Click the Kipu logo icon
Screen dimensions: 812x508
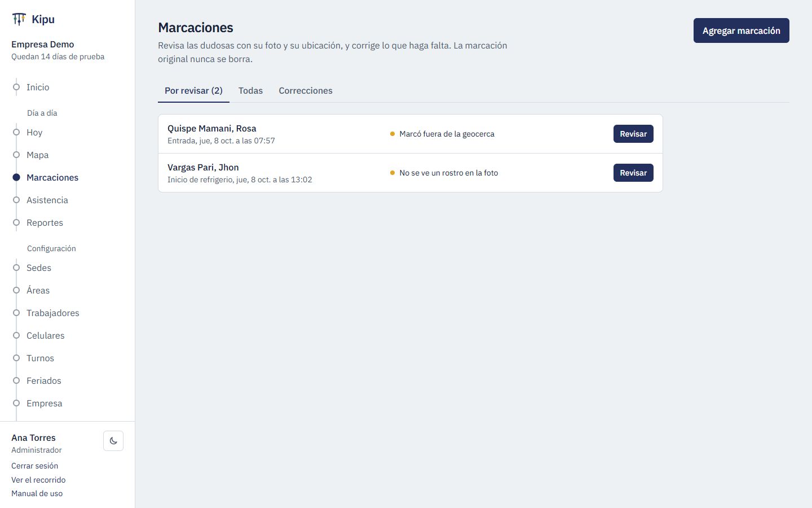tap(19, 19)
